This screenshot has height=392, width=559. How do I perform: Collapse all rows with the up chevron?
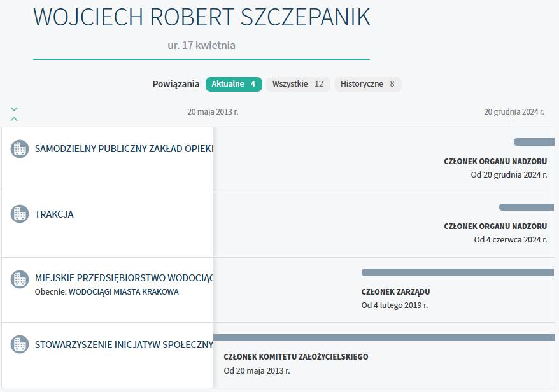coord(14,118)
